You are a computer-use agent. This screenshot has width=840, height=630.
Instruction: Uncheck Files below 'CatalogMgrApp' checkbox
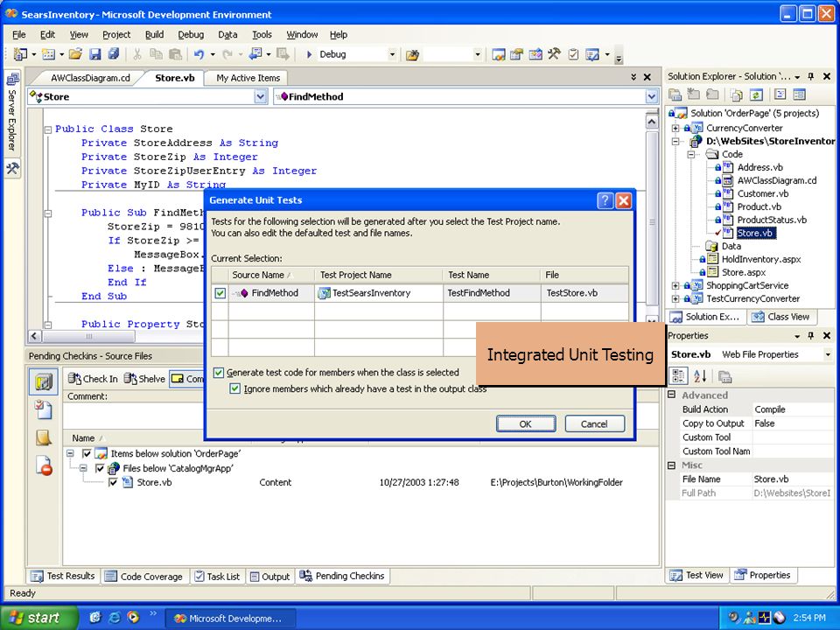pos(100,468)
